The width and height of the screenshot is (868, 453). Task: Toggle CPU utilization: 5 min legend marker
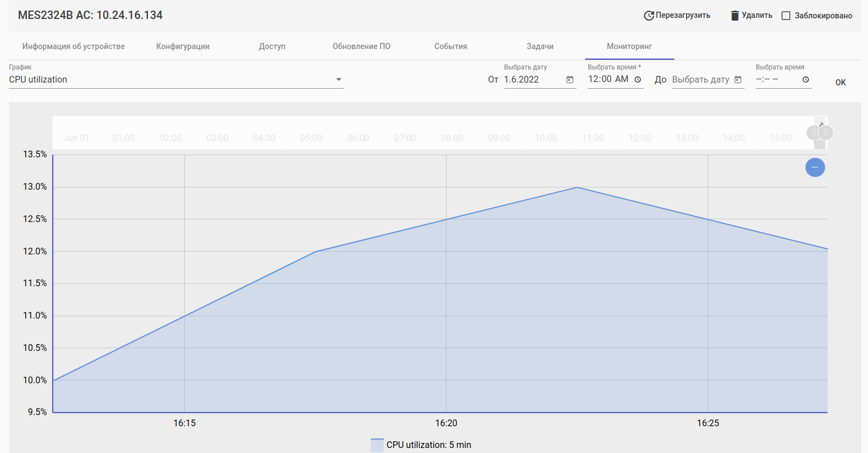(x=377, y=445)
